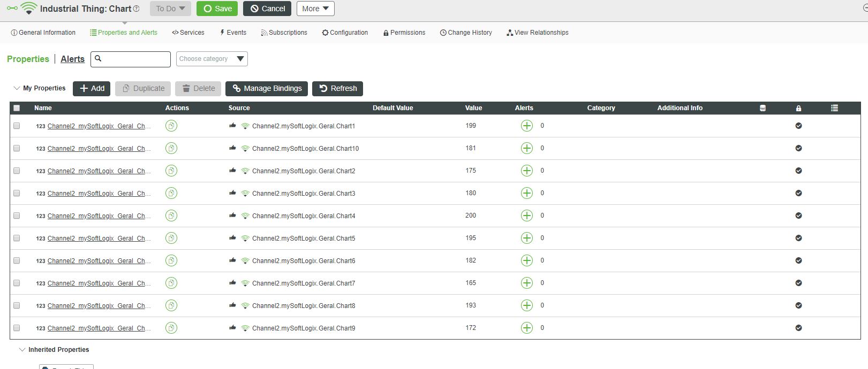Open the Services tab

tap(188, 33)
